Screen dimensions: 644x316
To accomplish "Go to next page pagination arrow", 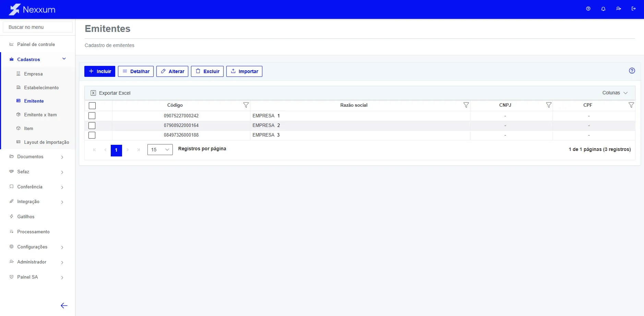I will 128,150.
